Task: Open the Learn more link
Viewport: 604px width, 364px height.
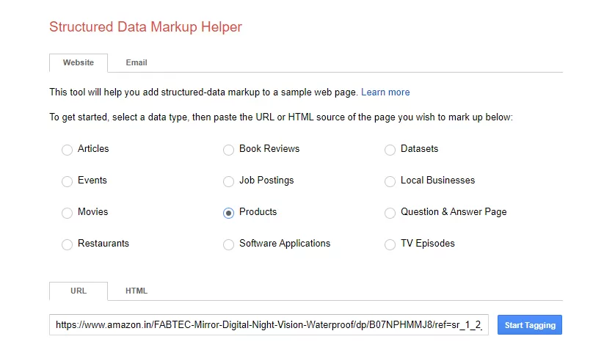Action: pos(385,92)
